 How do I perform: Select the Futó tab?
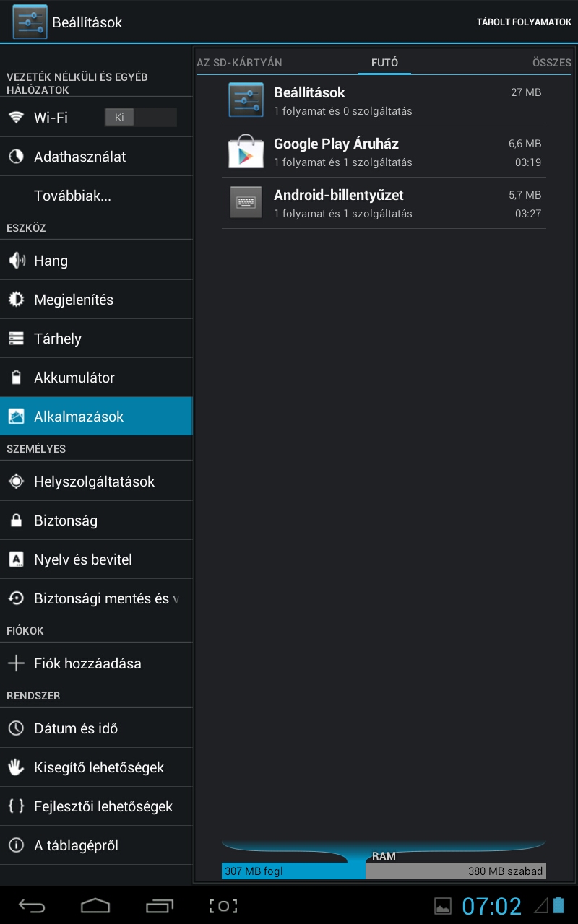384,63
